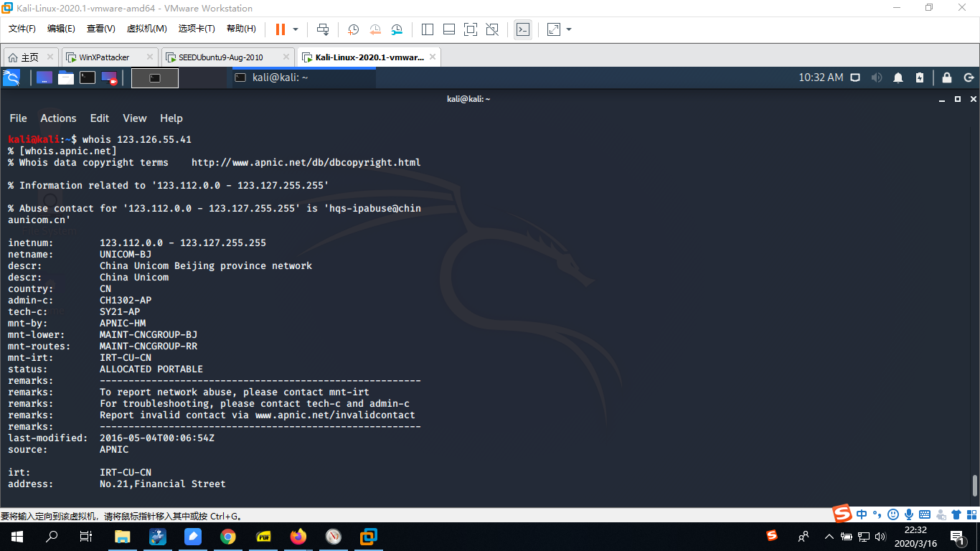Open the 帮助(H) menu
This screenshot has height=551, width=980.
241,29
